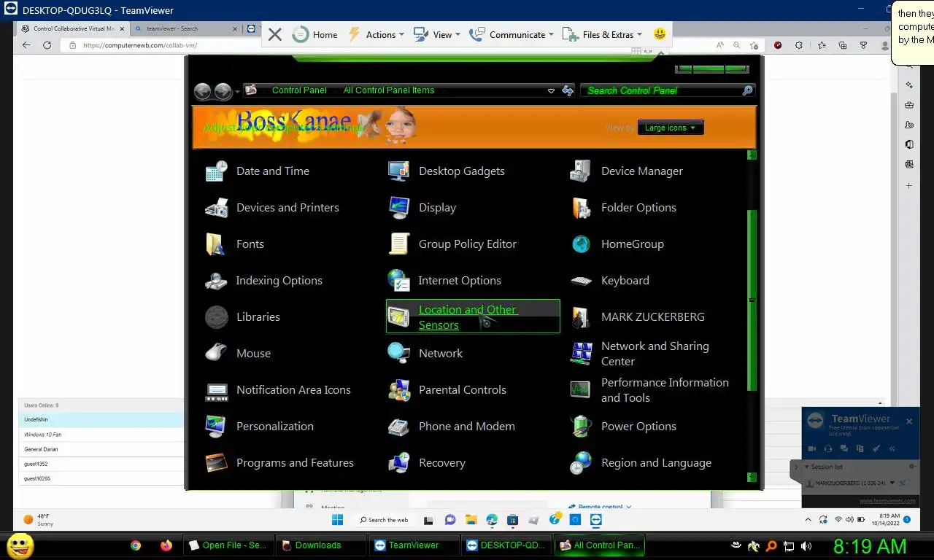The height and width of the screenshot is (560, 934).
Task: Open Internet Options
Action: point(444,281)
